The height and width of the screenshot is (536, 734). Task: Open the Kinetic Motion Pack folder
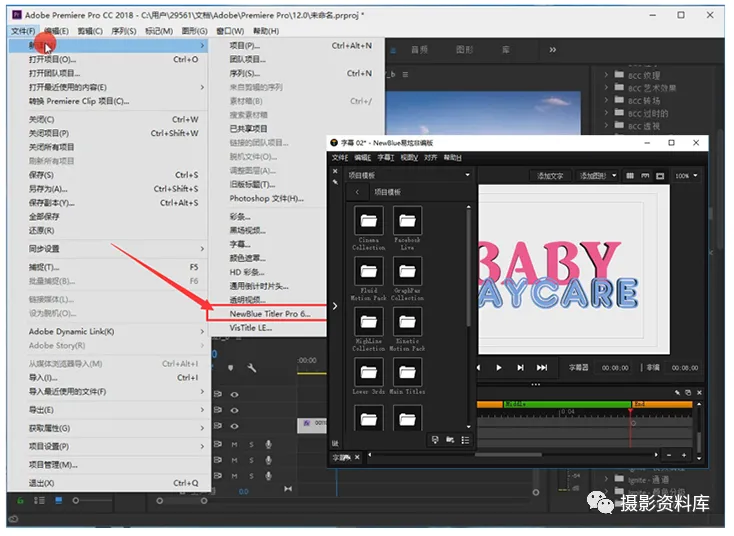point(407,322)
